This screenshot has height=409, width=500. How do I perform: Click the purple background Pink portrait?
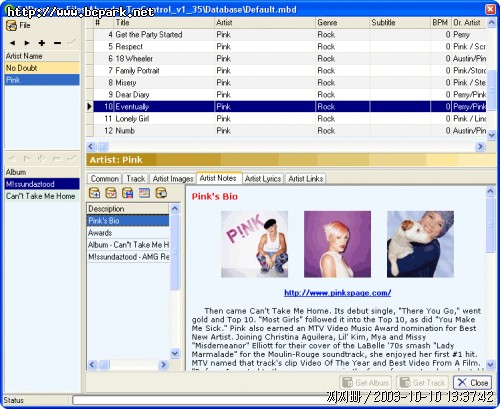point(337,244)
